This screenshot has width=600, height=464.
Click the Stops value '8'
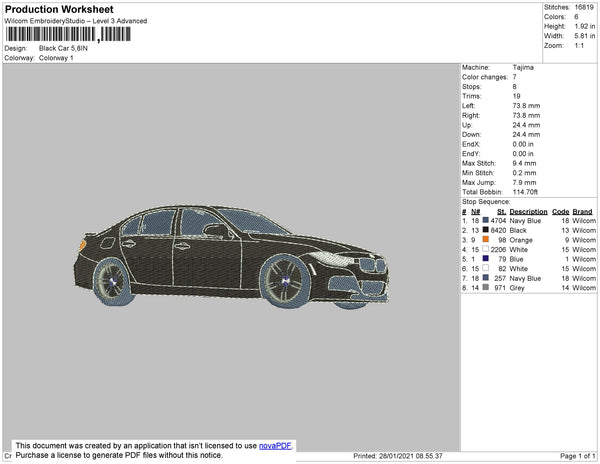[x=515, y=86]
